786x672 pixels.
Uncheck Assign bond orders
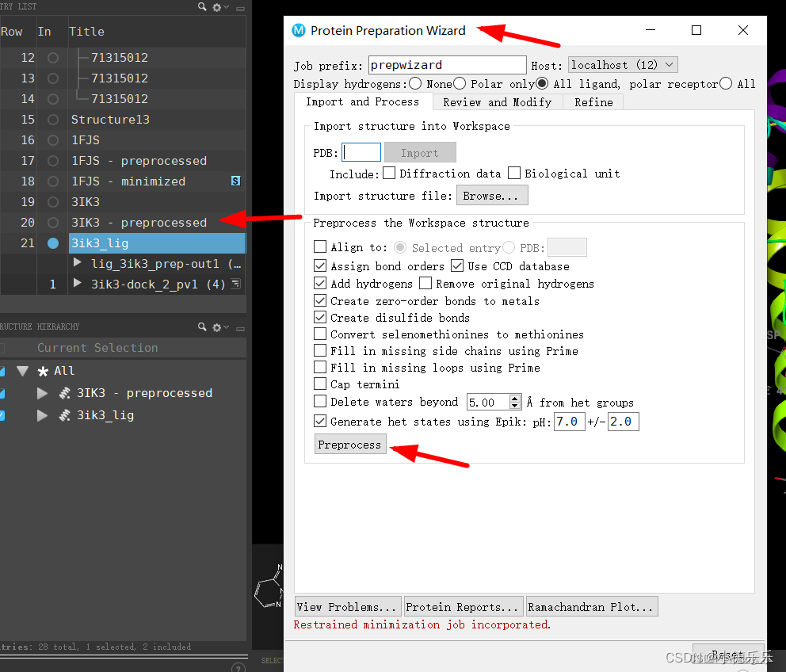[x=320, y=265]
